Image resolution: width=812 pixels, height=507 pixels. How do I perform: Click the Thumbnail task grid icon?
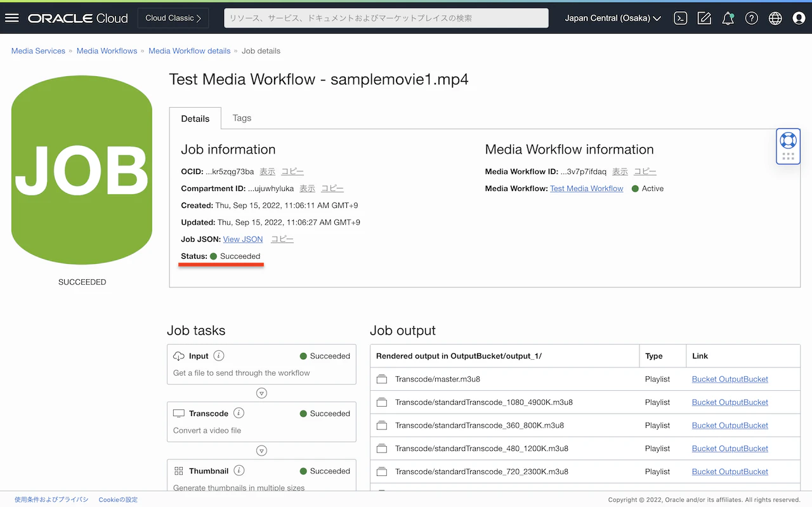(x=178, y=471)
